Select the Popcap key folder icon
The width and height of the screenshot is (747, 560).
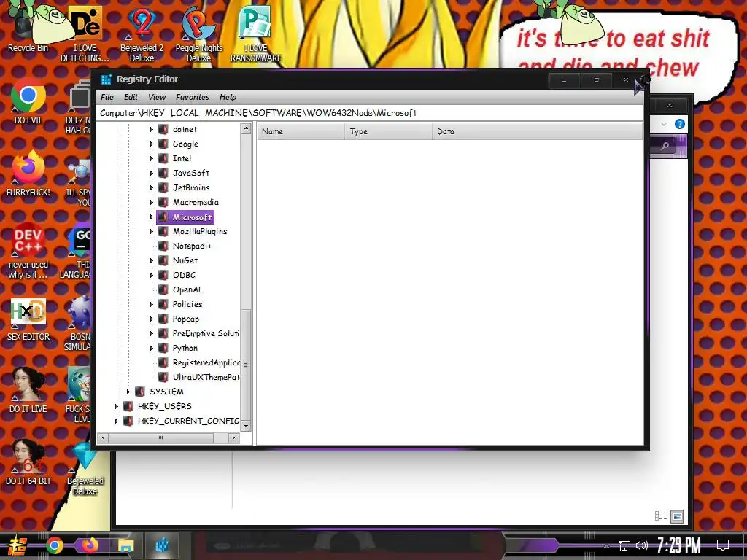click(163, 319)
